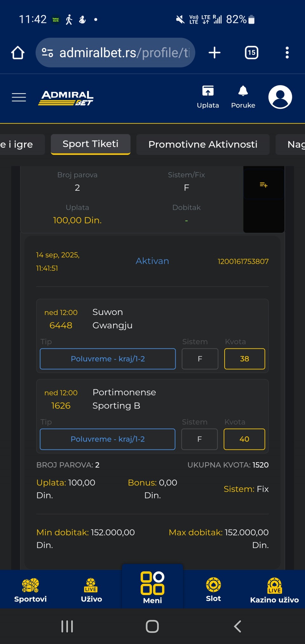Viewport: 305px width, 644px height.
Task: Switch to Promotivne Aktivnosti tab
Action: pyautogui.click(x=203, y=144)
